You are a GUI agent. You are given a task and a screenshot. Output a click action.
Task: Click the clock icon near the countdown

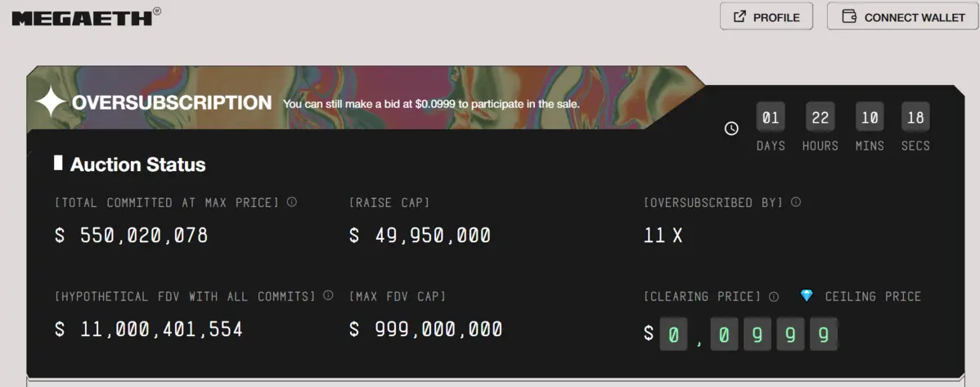coord(731,128)
